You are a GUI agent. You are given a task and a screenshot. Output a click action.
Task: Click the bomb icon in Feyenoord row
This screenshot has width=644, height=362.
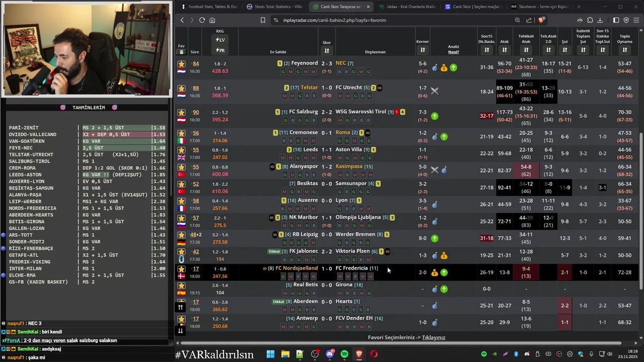(x=435, y=67)
